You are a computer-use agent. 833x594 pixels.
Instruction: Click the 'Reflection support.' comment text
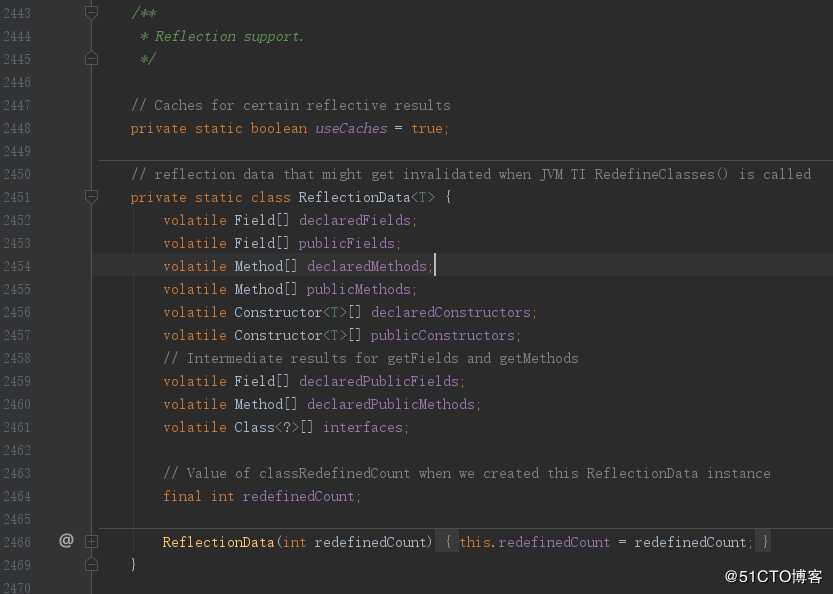230,37
